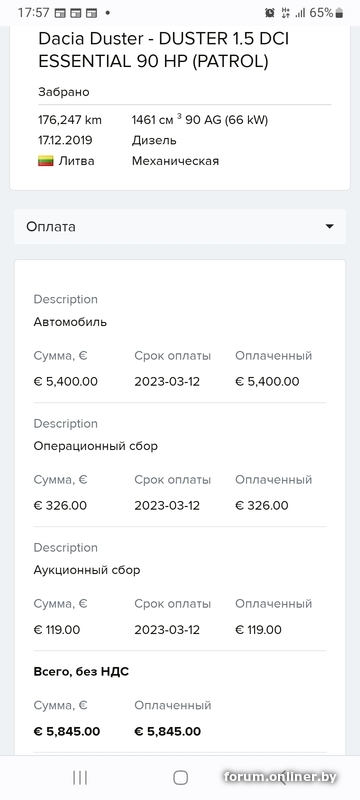Select the Dacia Duster listing title

(x=164, y=50)
